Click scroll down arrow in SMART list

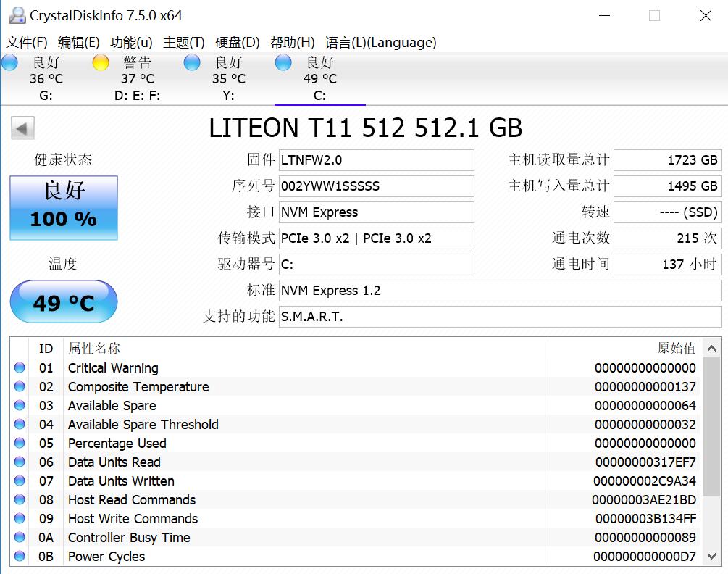pos(711,556)
